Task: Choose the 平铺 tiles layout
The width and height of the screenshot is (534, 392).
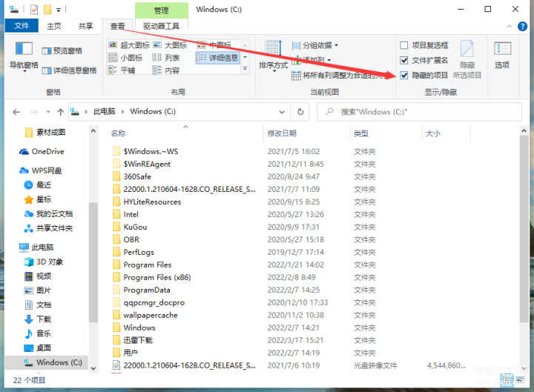Action: coord(122,70)
